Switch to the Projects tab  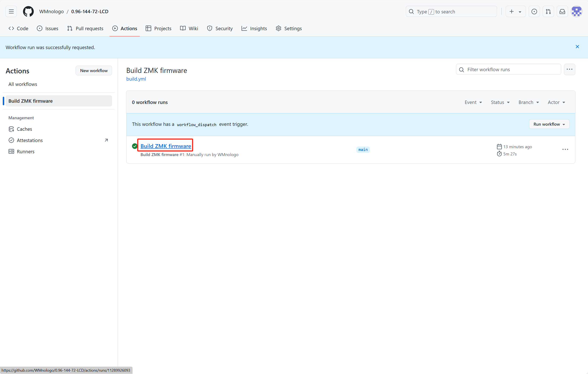tap(158, 28)
